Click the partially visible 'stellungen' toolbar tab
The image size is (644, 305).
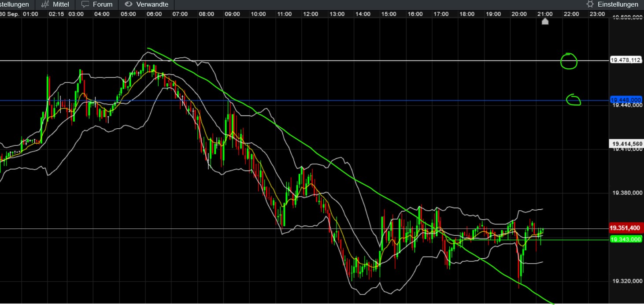[17, 4]
